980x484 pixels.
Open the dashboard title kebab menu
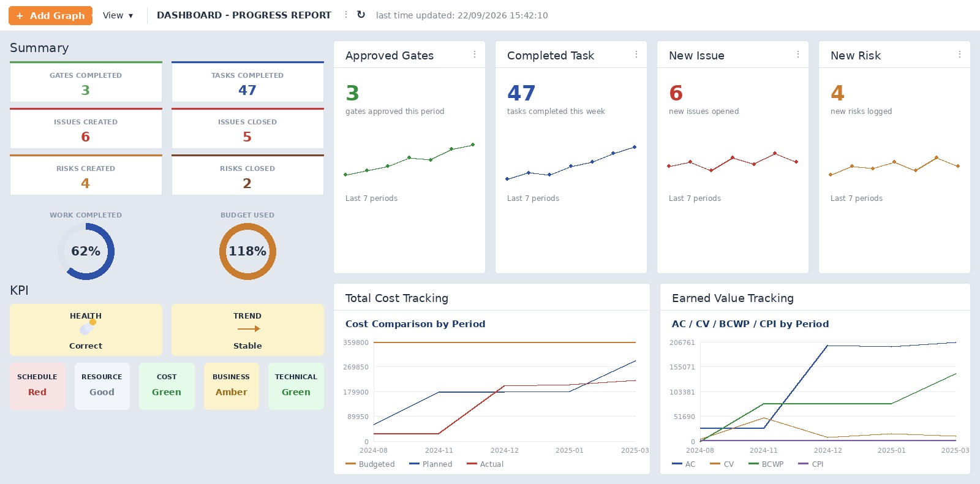coord(346,15)
